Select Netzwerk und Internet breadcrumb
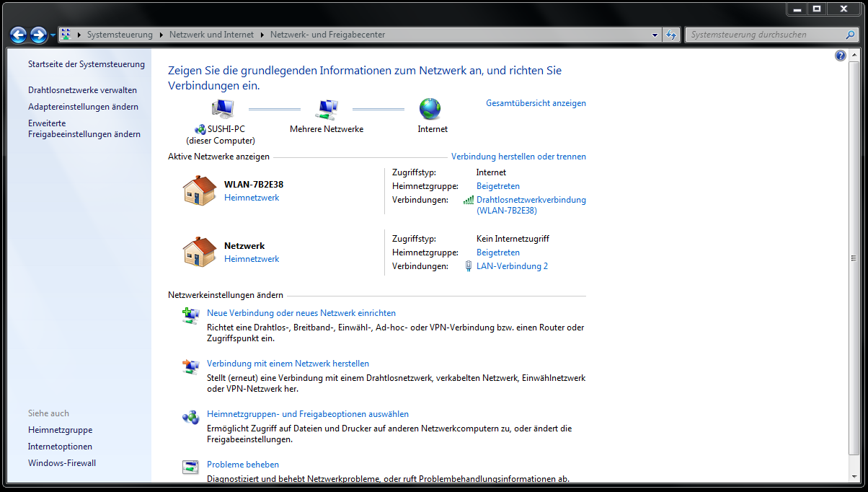 click(211, 35)
